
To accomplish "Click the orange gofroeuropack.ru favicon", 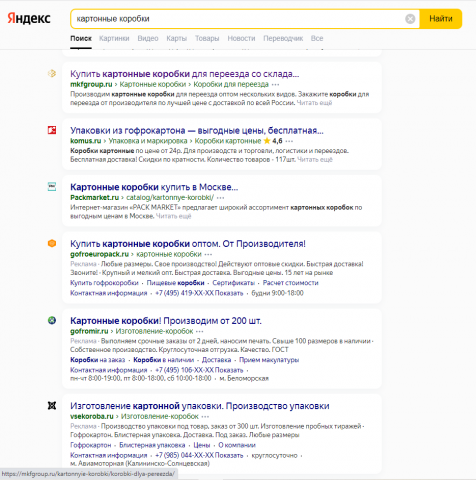I will (52, 243).
